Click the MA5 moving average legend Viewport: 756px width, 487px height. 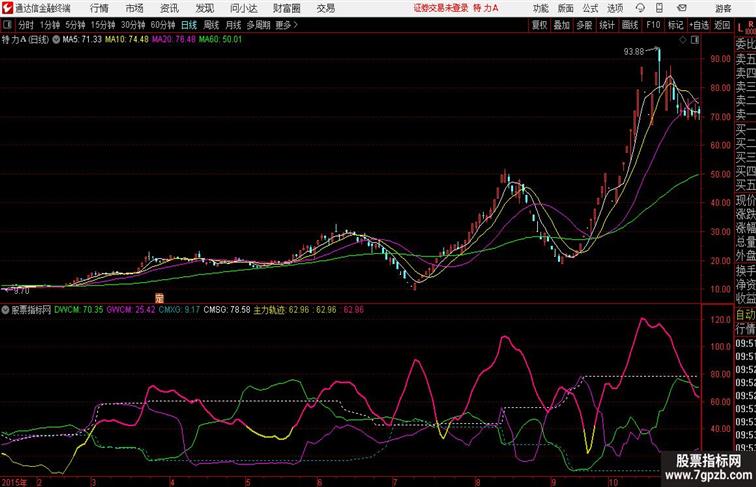coord(82,41)
